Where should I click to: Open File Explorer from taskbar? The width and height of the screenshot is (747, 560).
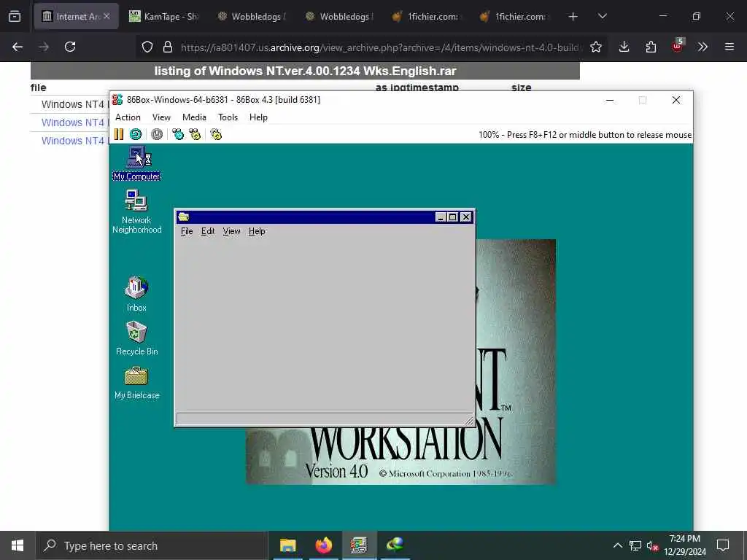coord(287,545)
